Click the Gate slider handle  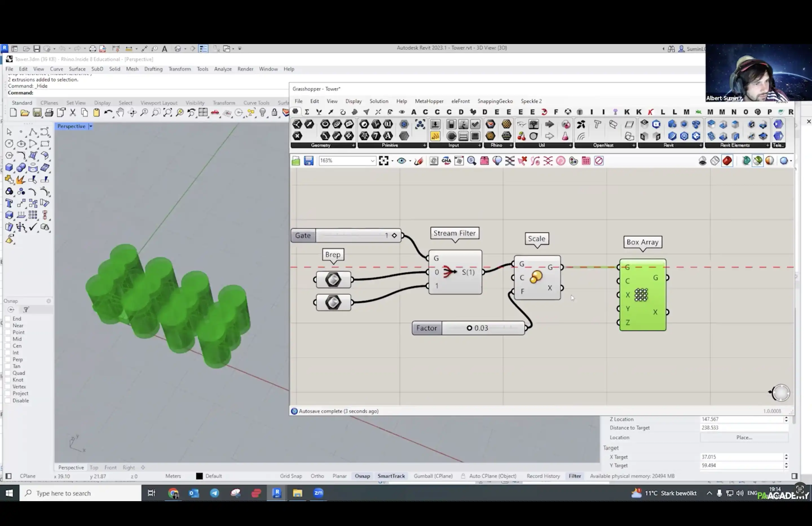click(394, 235)
